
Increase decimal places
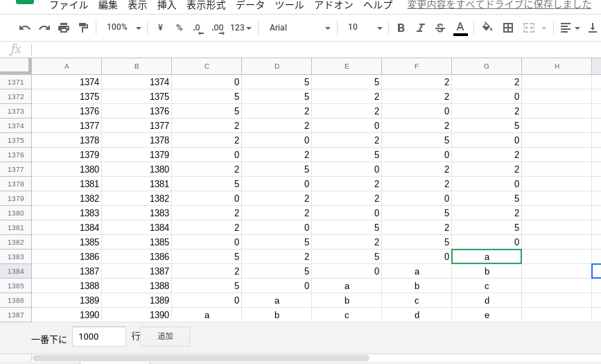pos(218,28)
